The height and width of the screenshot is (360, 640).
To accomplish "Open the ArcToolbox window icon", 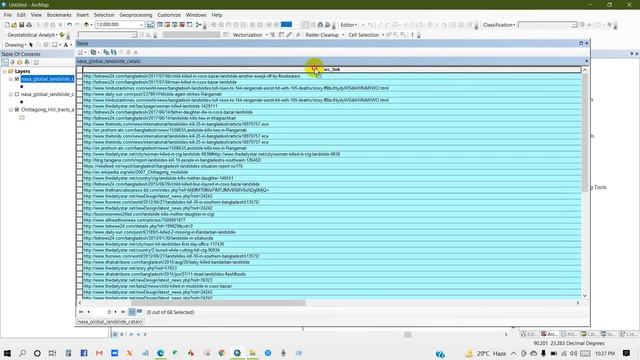I will pyautogui.click(x=182, y=25).
